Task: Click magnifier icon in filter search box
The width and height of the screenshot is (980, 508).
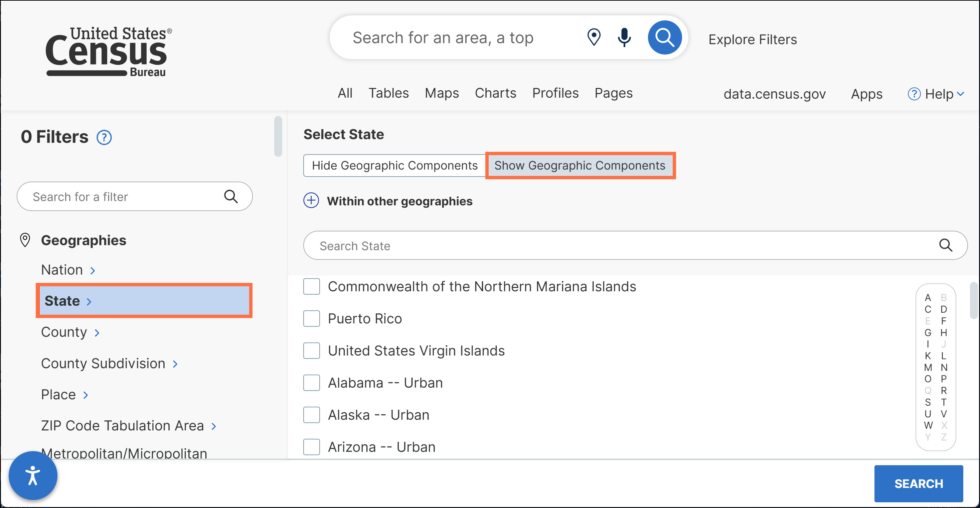Action: coord(230,197)
